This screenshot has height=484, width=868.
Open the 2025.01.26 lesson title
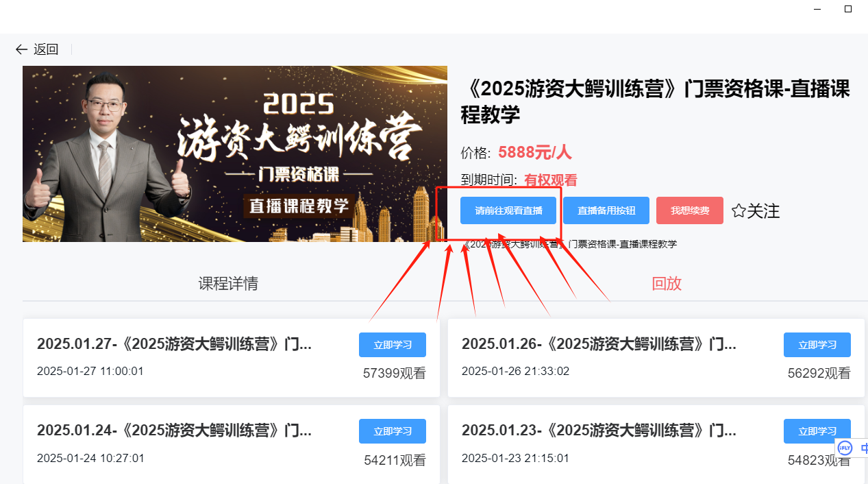[599, 344]
